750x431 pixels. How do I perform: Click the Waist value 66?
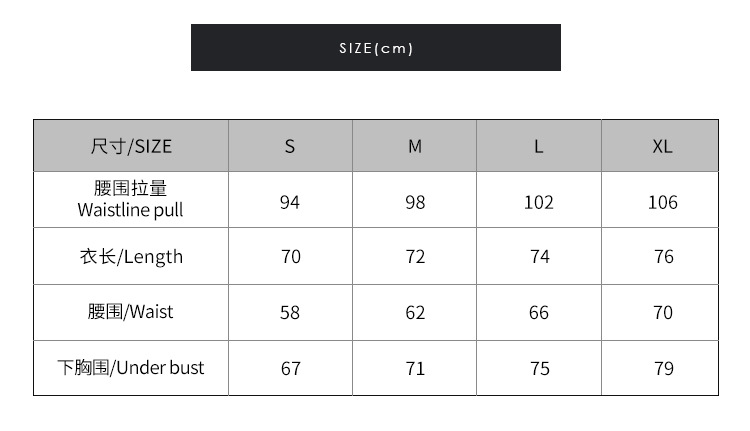(539, 313)
